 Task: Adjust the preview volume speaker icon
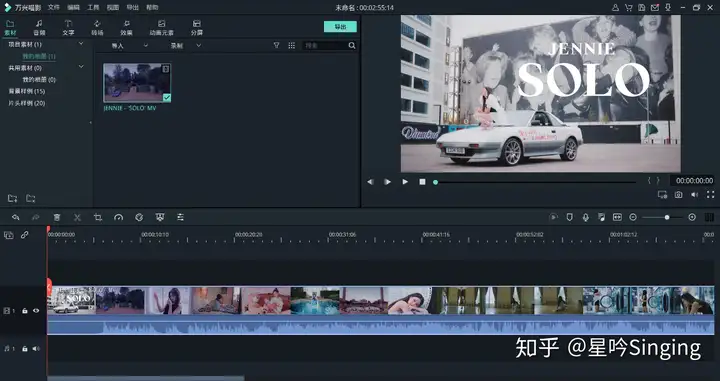[x=694, y=195]
